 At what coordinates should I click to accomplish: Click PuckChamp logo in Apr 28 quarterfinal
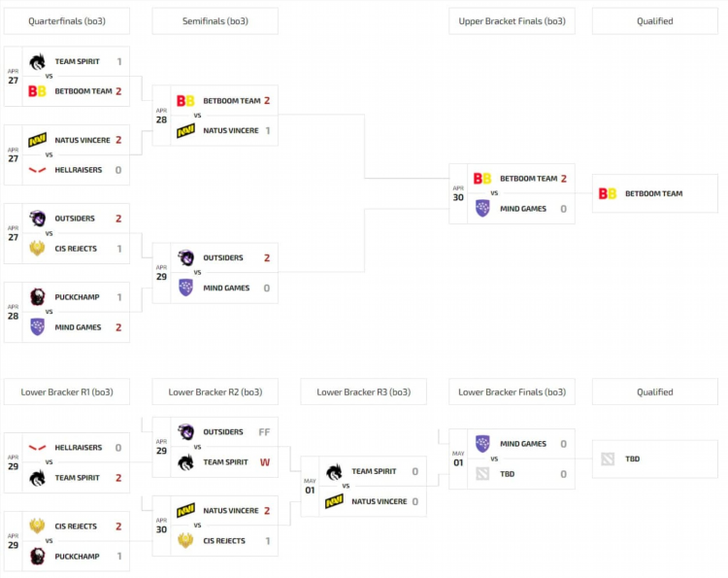37,297
